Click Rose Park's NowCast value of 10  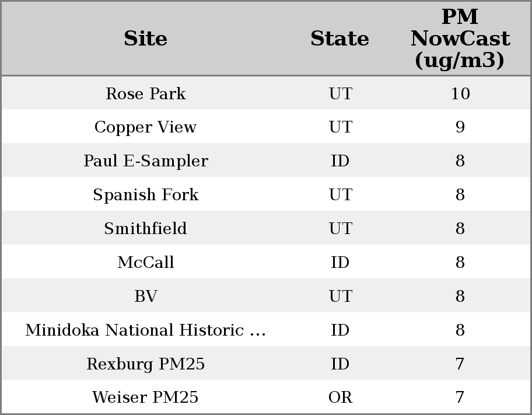point(460,93)
